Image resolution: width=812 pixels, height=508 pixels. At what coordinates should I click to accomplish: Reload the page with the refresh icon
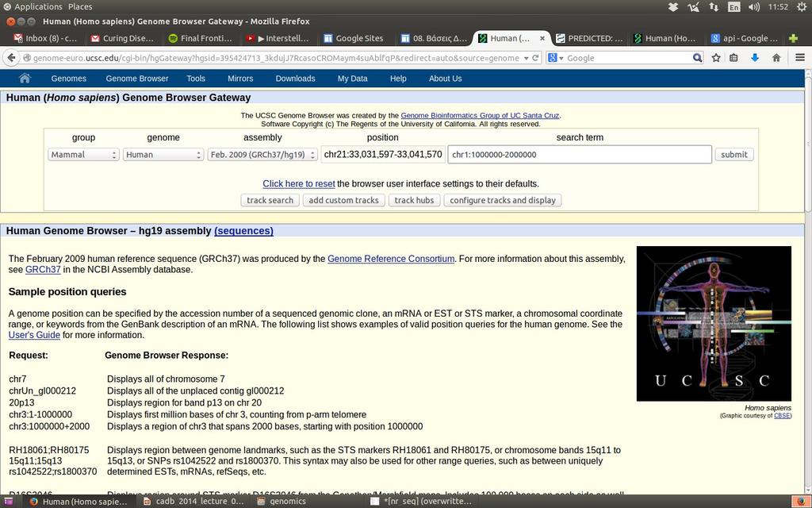pos(535,58)
